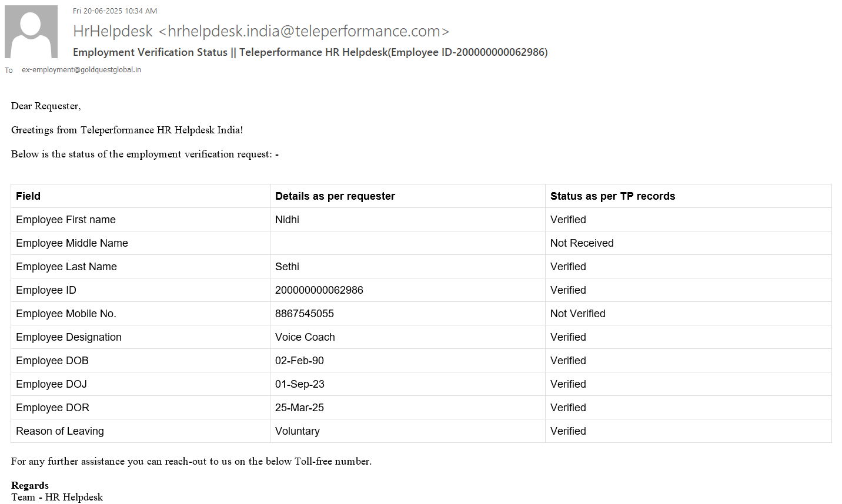Click the "Not Verified" mobile status cell
The width and height of the screenshot is (842, 504).
[x=577, y=314]
